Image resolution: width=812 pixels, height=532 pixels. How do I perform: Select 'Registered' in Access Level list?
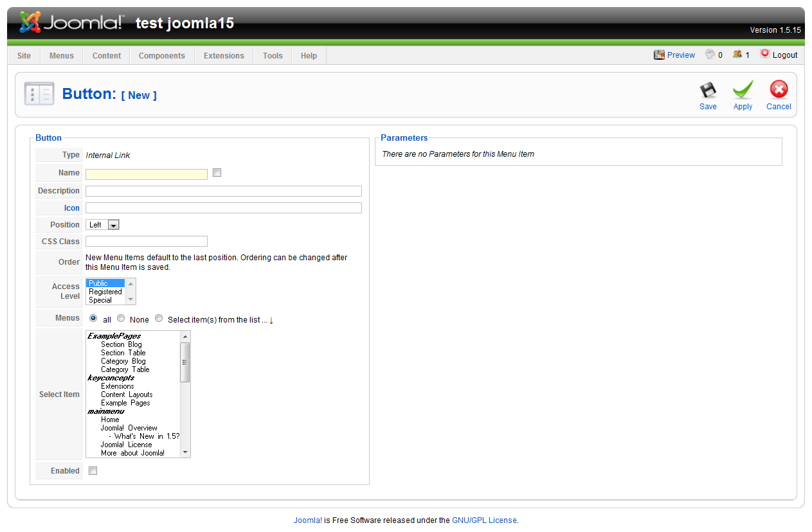(x=105, y=292)
